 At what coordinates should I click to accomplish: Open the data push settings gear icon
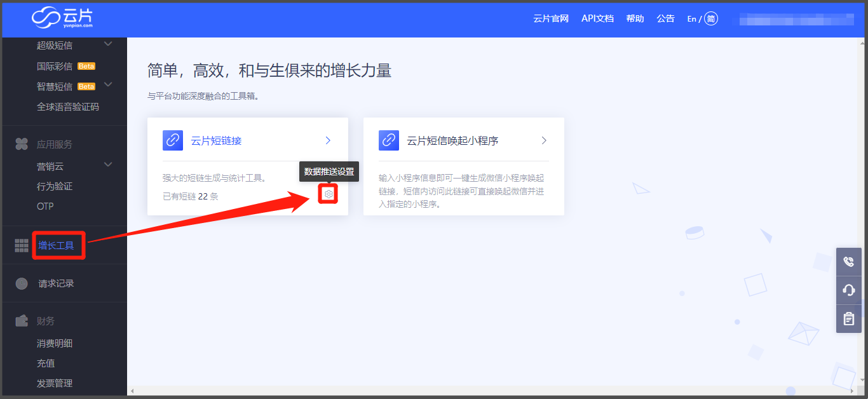click(x=328, y=194)
